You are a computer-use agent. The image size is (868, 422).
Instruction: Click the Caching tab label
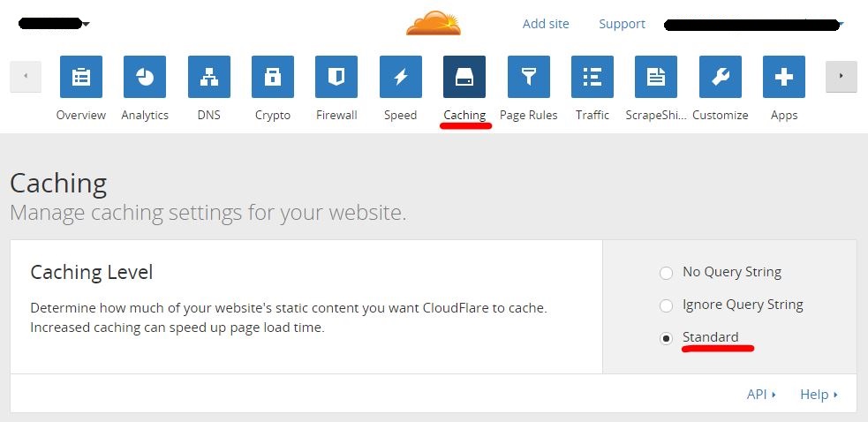click(464, 115)
